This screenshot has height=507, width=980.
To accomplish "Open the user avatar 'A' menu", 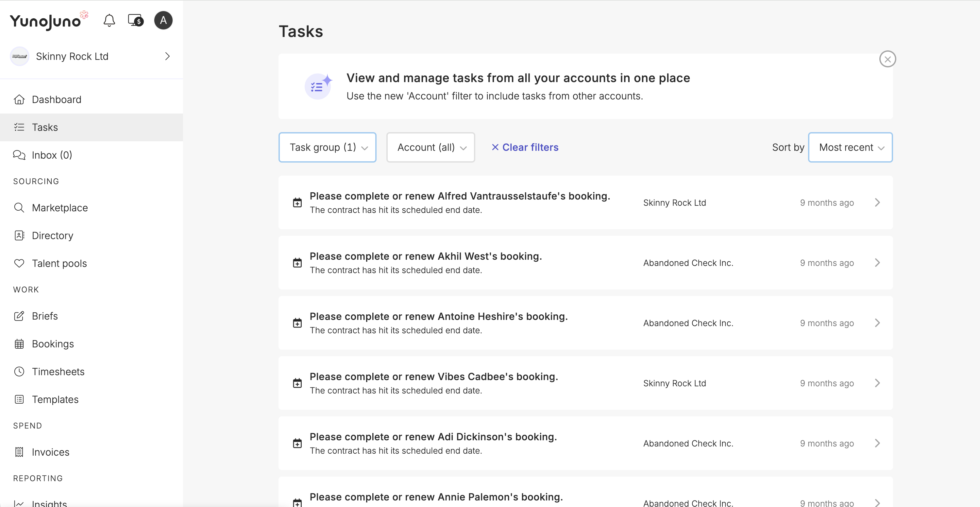I will click(163, 20).
